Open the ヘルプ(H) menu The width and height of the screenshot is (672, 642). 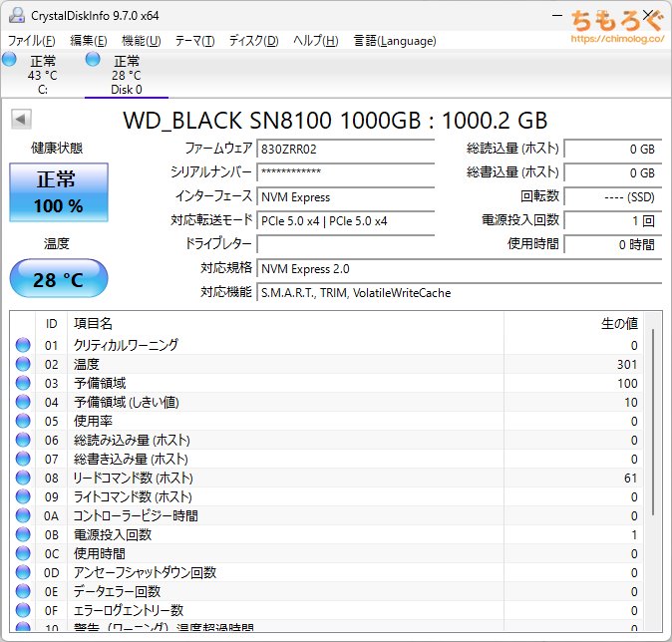click(316, 41)
